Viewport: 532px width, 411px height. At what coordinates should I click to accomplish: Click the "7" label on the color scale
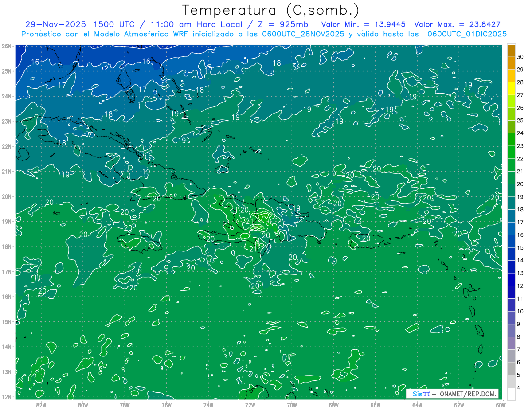518,350
